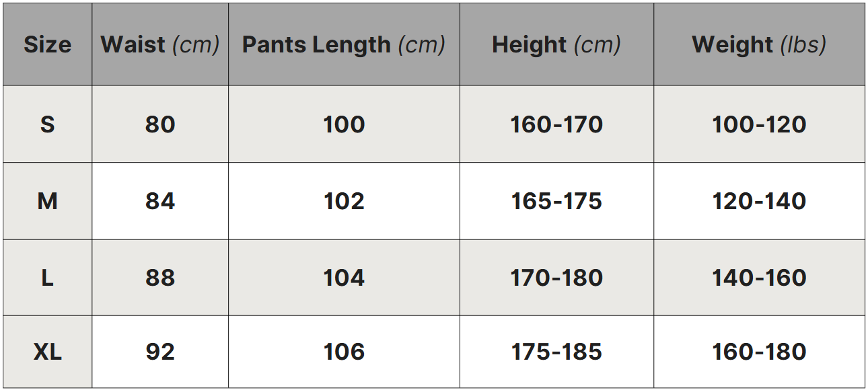Select pants length 102 cell
The height and width of the screenshot is (390, 868).
pos(344,201)
